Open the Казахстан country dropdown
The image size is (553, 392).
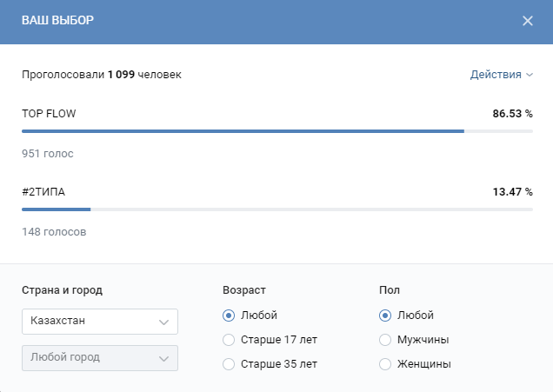99,322
